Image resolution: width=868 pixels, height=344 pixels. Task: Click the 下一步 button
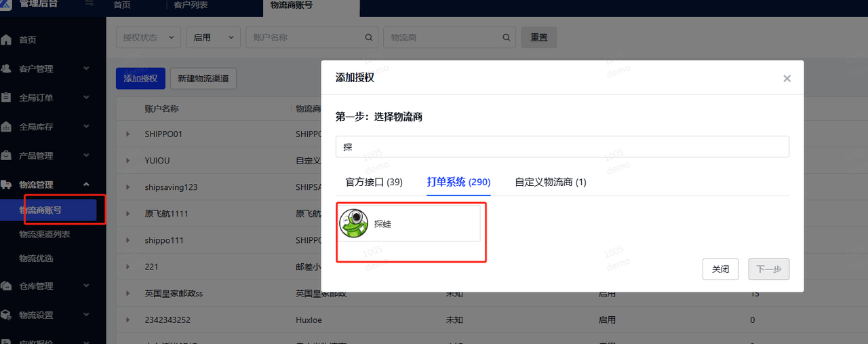pos(768,269)
